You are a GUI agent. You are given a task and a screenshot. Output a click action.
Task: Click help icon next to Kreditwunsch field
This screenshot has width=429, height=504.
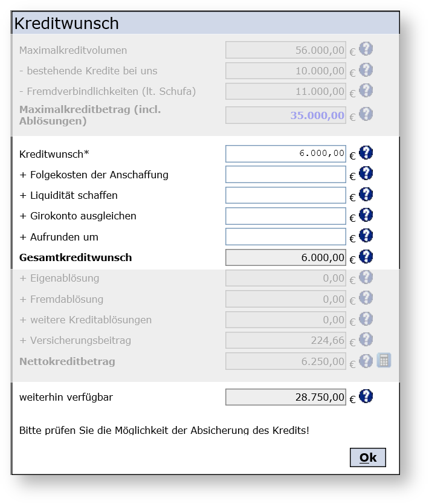point(366,153)
